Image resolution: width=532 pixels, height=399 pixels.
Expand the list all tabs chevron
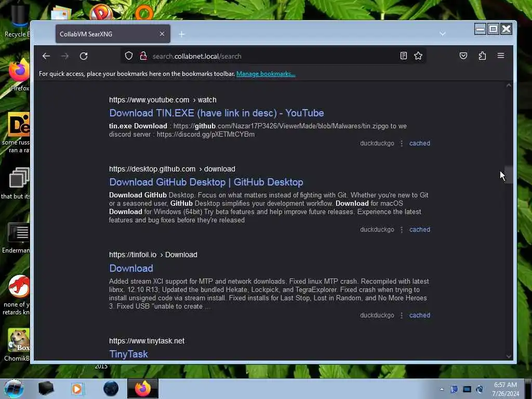(443, 34)
